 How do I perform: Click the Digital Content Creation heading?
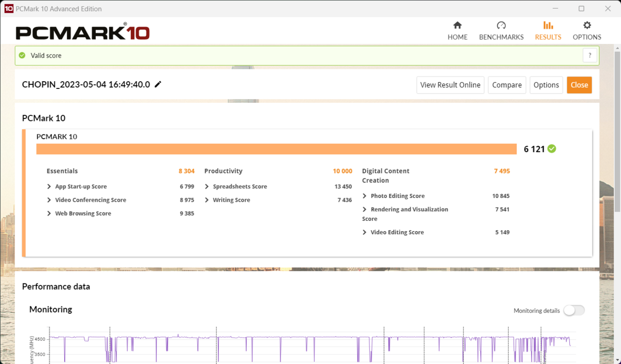[x=386, y=176]
